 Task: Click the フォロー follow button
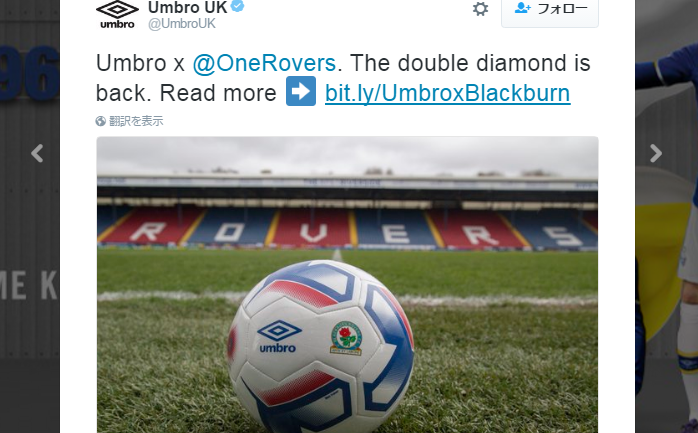click(550, 11)
